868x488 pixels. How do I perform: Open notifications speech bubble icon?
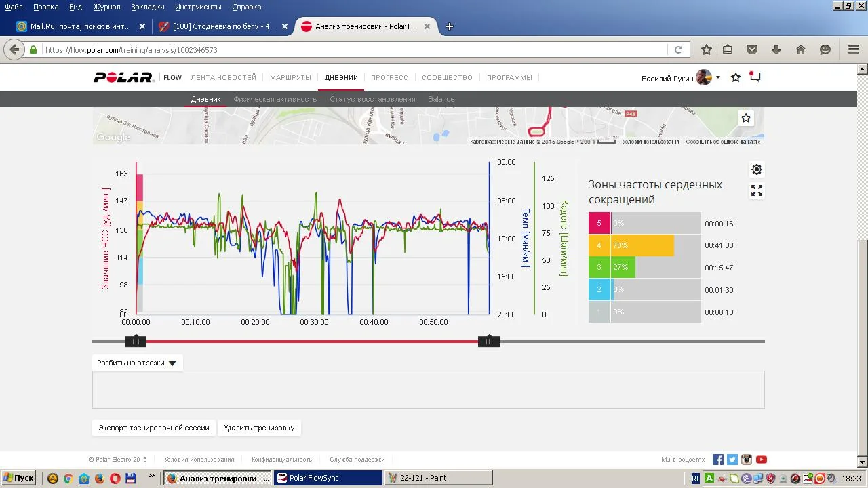click(x=755, y=77)
